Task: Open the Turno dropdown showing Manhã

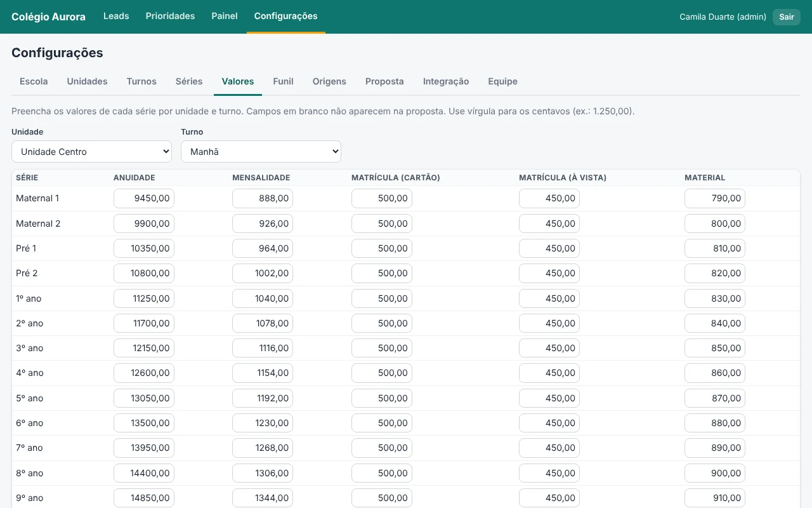Action: 261,151
